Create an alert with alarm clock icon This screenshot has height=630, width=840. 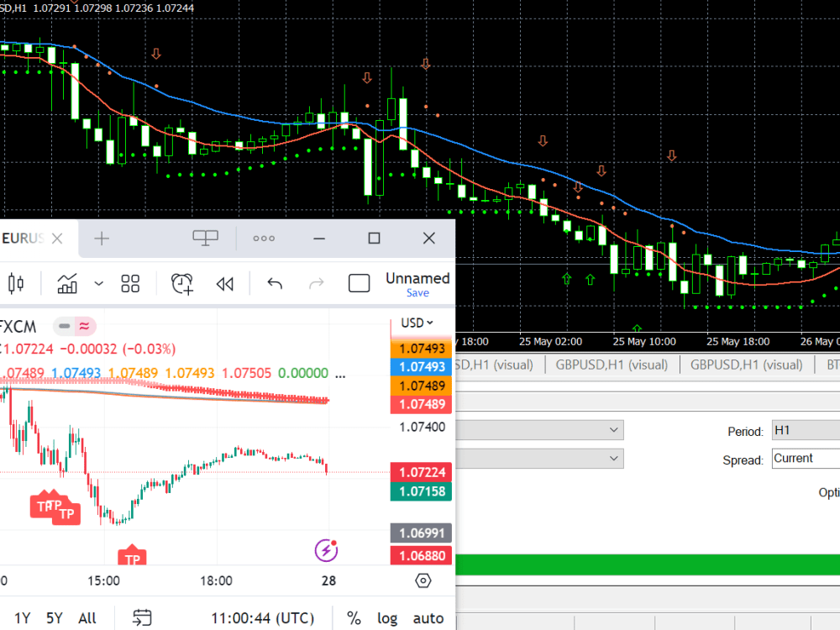click(x=182, y=283)
